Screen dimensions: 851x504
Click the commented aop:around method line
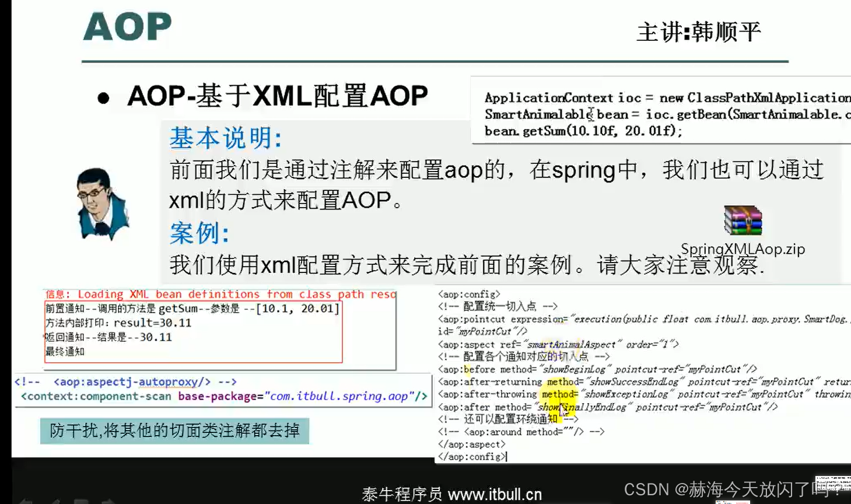[x=521, y=432]
